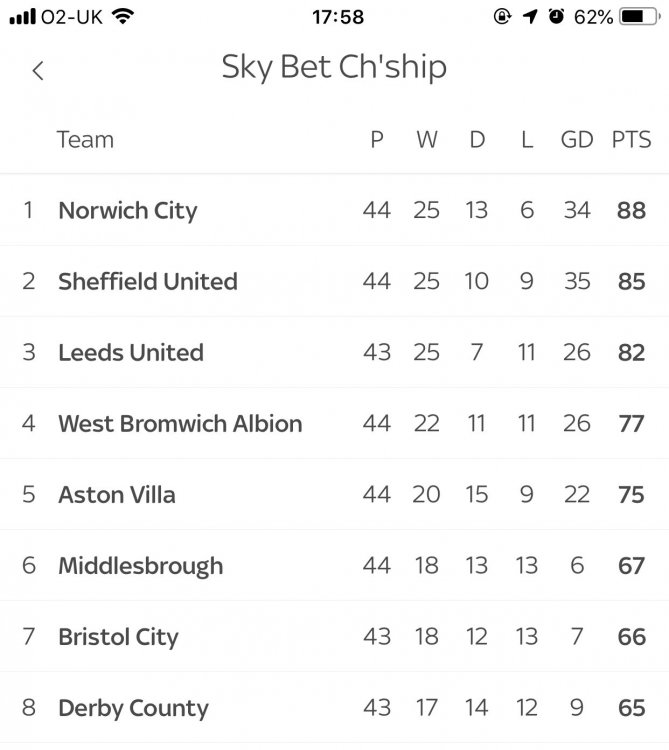The width and height of the screenshot is (669, 750).
Task: Tap the rotation lock status icon
Action: 502,17
